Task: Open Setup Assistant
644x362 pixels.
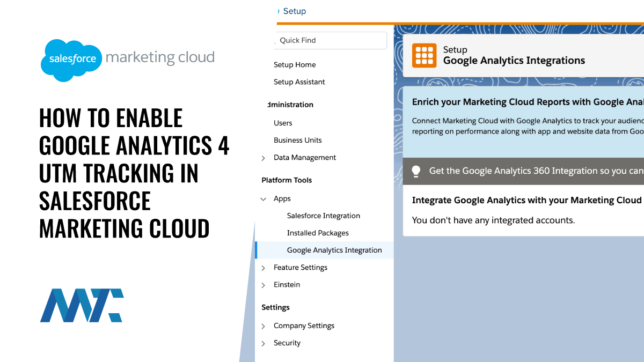Action: [299, 82]
